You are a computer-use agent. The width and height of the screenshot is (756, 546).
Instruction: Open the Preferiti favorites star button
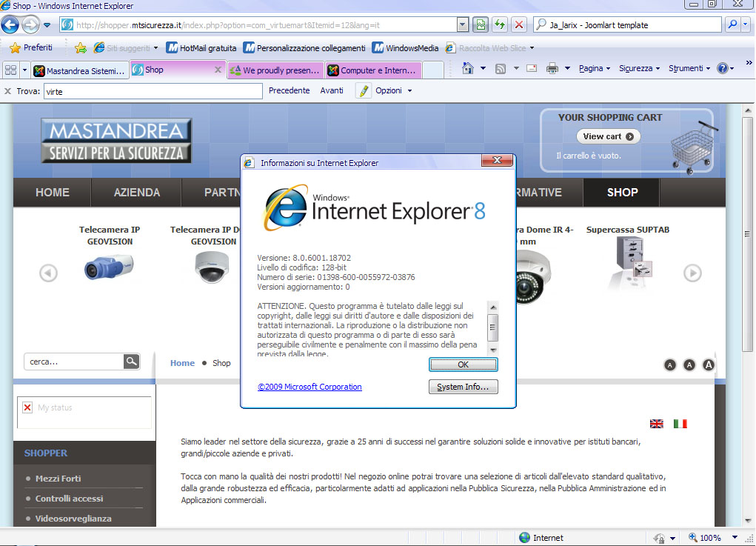pos(31,47)
